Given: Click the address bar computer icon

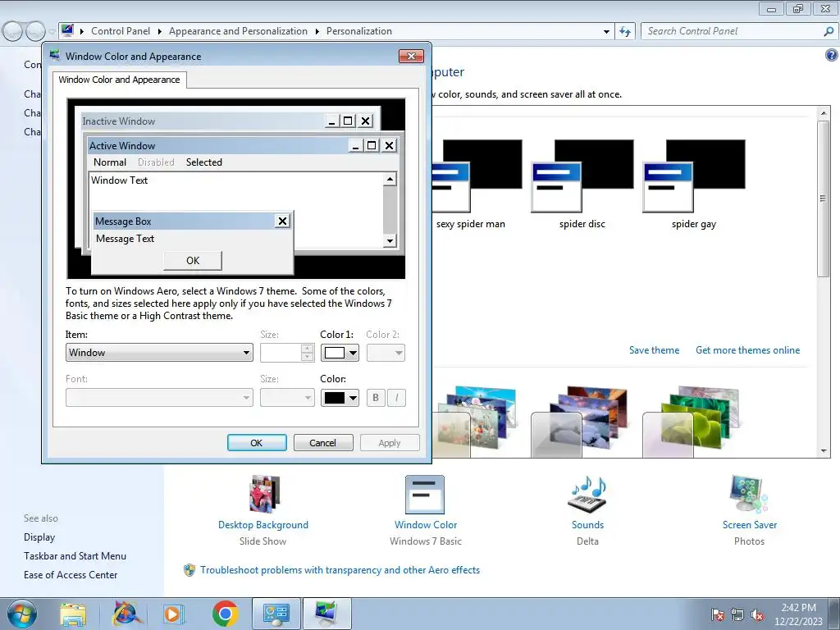Looking at the screenshot, I should tap(67, 30).
